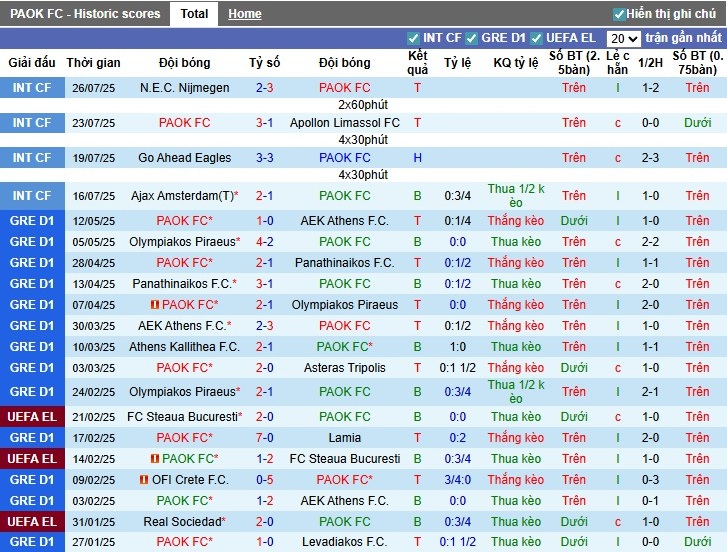Click the 2-0 score for Real Sociedad match
This screenshot has width=727, height=552.
[x=264, y=521]
